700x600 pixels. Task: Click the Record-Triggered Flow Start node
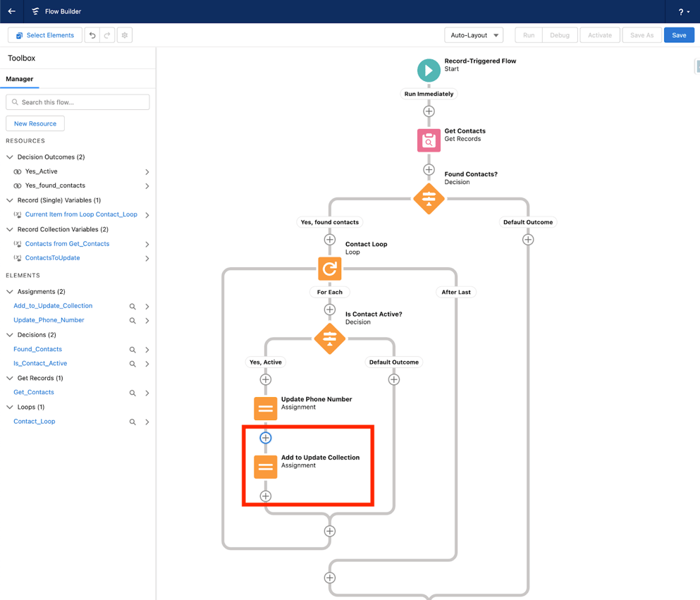point(429,70)
